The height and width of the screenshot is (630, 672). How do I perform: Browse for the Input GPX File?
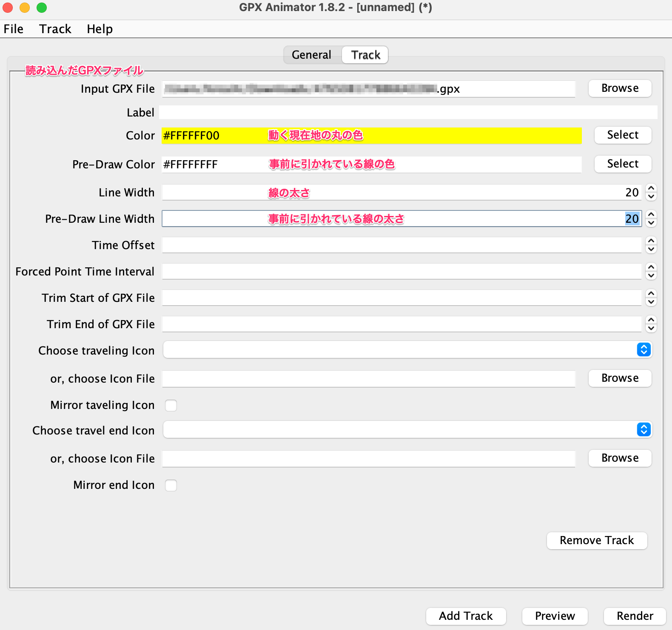tap(620, 88)
